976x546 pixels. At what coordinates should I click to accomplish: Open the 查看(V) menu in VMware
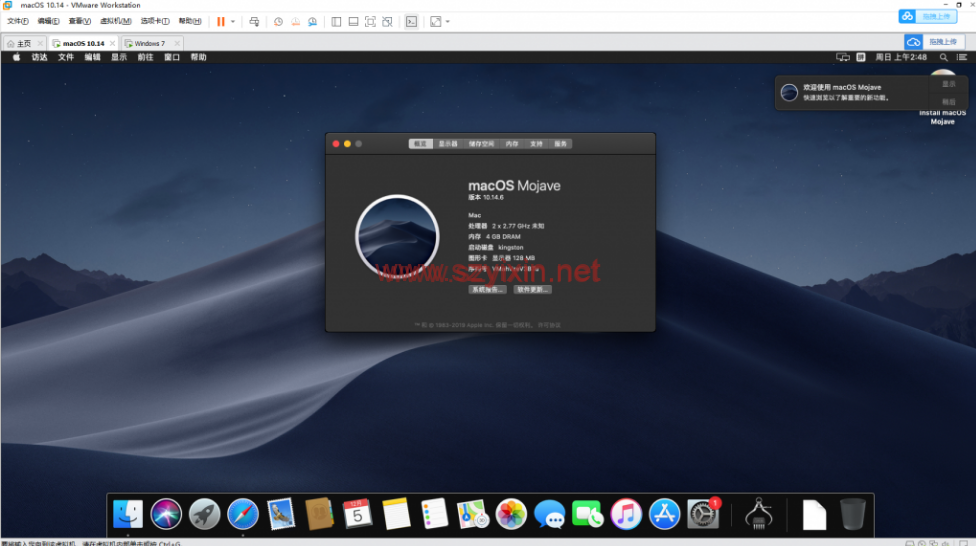coord(80,21)
